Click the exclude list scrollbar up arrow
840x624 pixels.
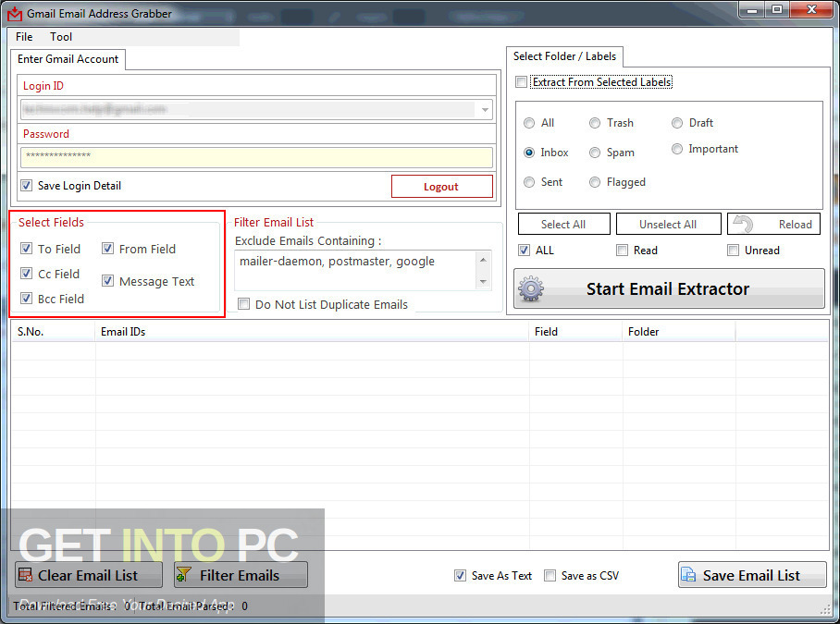(483, 260)
